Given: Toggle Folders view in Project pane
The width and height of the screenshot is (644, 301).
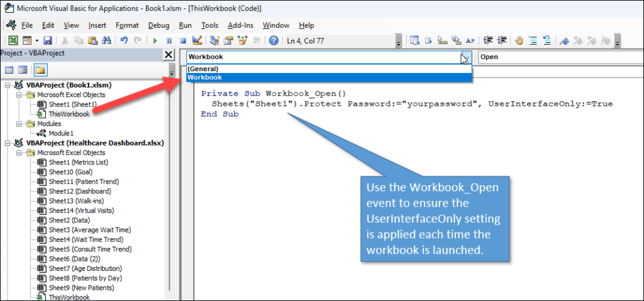Looking at the screenshot, I should point(40,70).
